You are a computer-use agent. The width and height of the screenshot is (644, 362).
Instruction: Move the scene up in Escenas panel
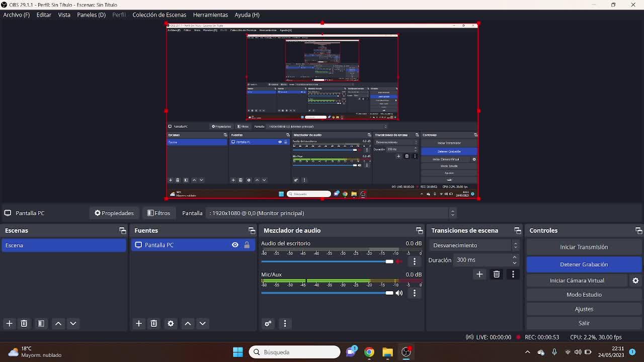point(58,323)
